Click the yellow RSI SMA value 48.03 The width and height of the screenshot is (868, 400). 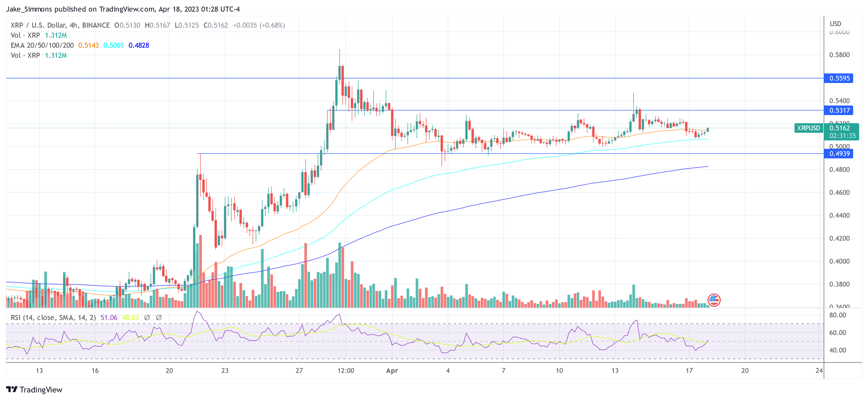click(130, 317)
